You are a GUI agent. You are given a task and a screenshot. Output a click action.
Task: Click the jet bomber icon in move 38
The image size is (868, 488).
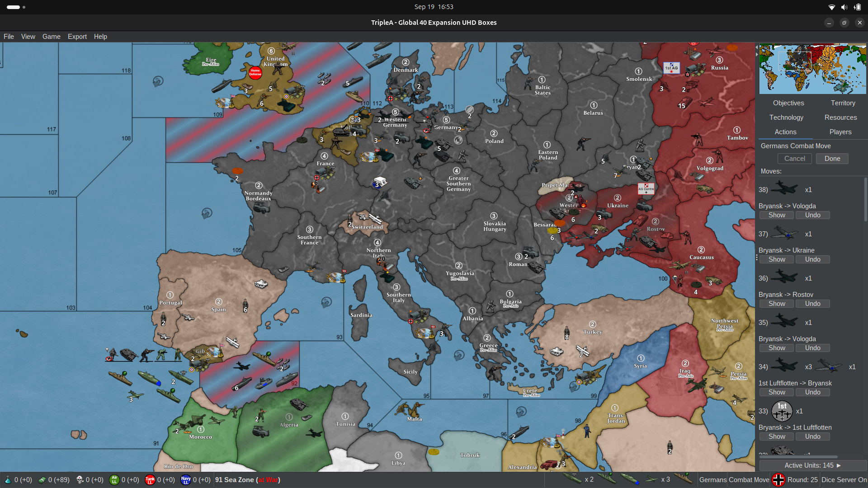[x=784, y=188]
